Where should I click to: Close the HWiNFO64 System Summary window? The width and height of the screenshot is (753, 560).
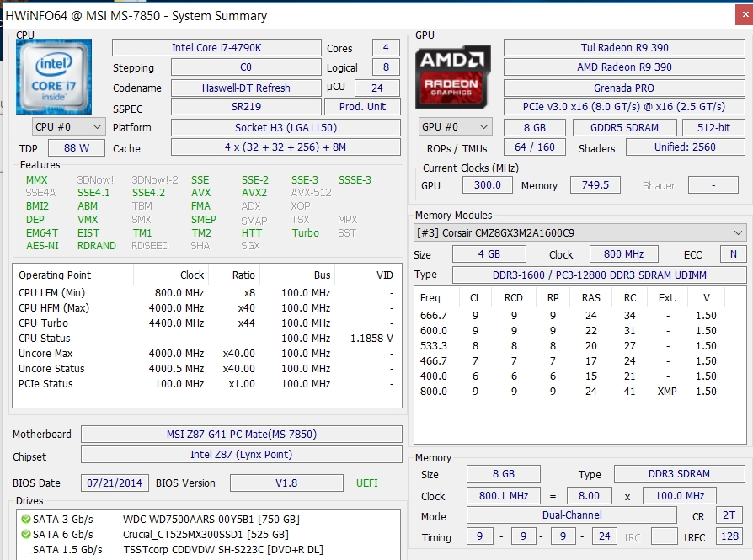click(745, 15)
